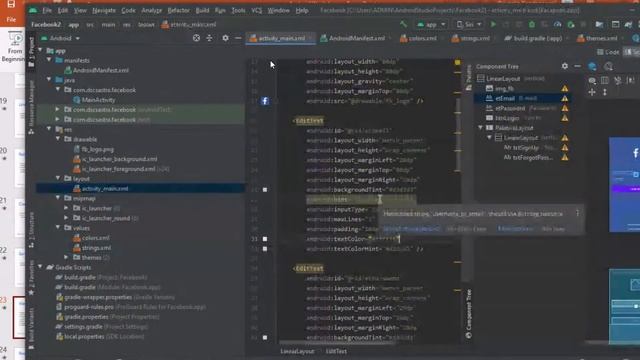Screen dimensions: 640x360
Task: Minimize the Component Tree panel
Action: click(577, 66)
